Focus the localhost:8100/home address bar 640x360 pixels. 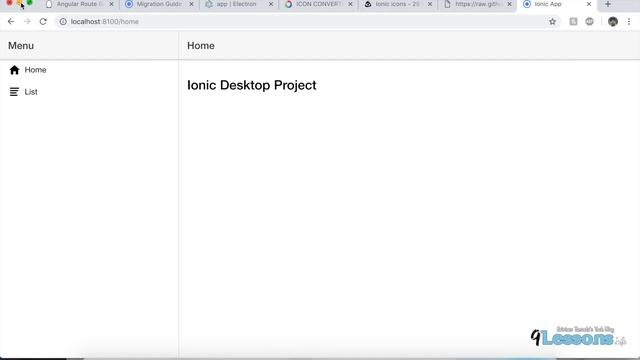point(308,22)
